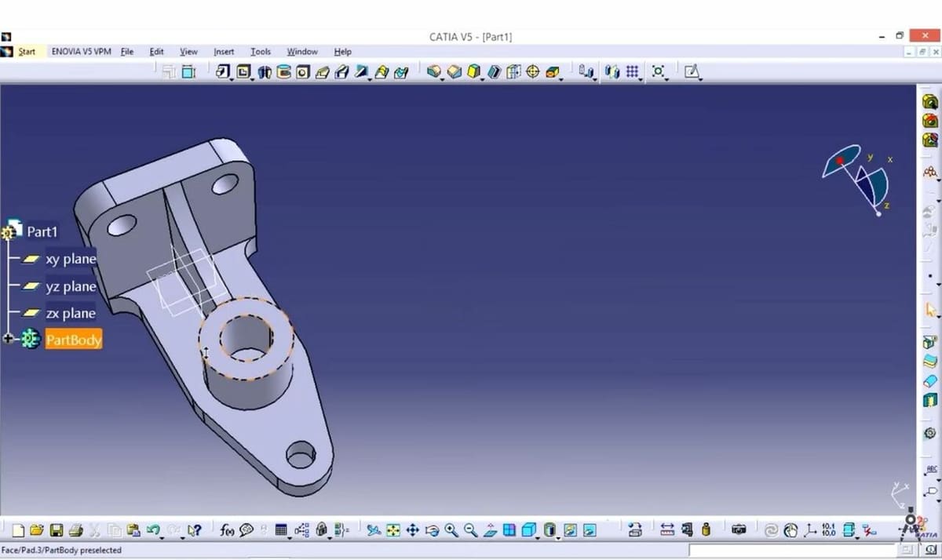Open the Undo history dropdown arrow
942x560 pixels.
[162, 537]
